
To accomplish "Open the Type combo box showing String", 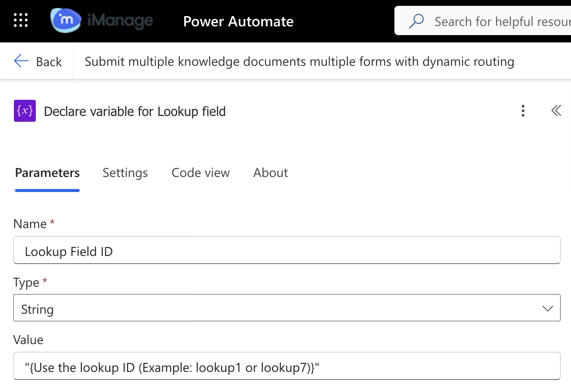I will (x=287, y=308).
